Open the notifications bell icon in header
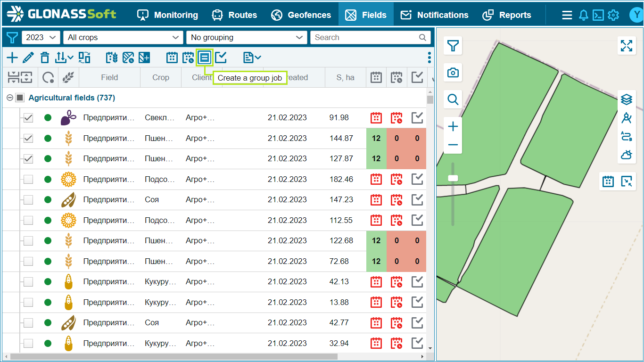644x362 pixels. point(584,15)
